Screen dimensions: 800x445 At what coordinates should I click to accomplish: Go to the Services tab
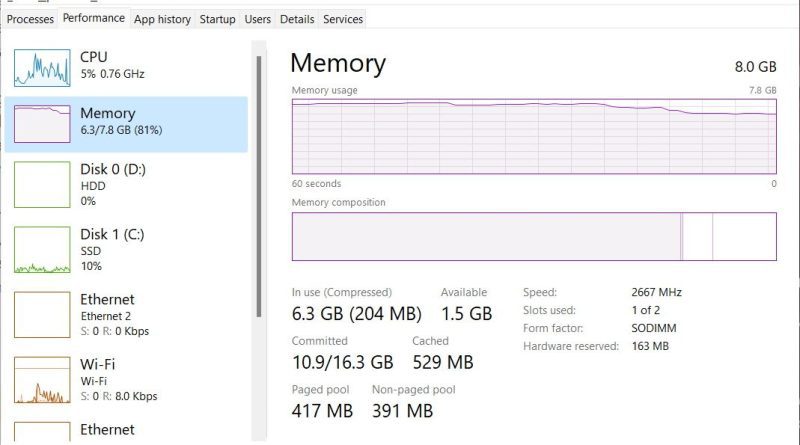pos(343,19)
